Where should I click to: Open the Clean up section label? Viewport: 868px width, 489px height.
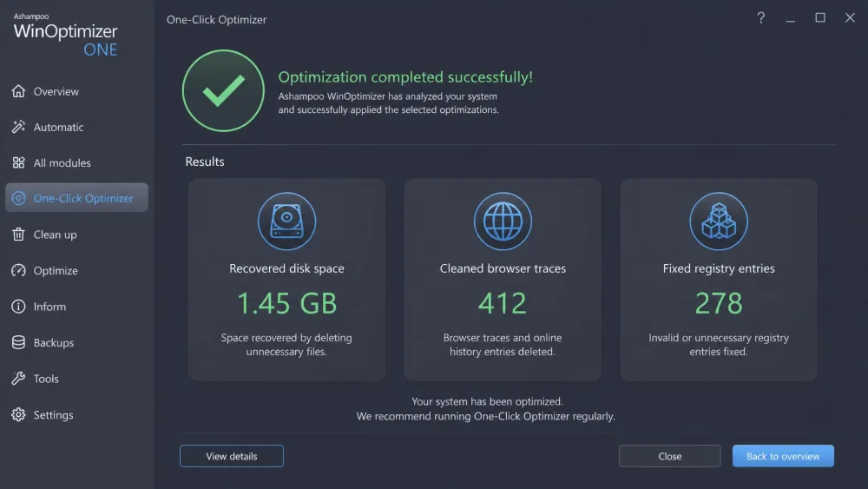click(x=55, y=235)
